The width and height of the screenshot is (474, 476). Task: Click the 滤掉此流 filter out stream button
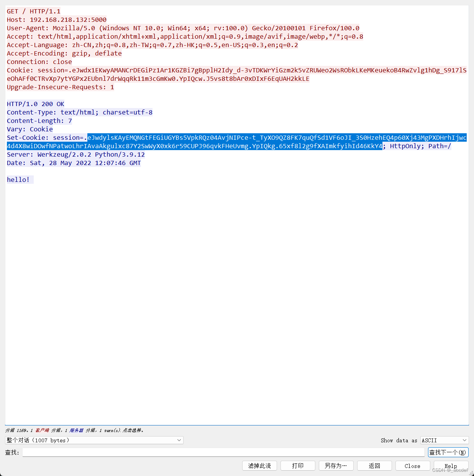259,466
